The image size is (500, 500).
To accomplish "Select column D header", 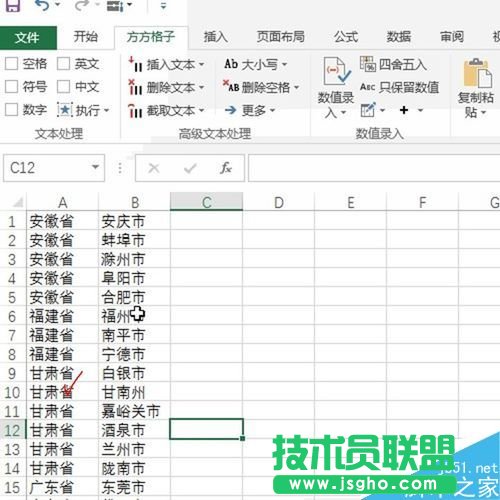I will pos(279,202).
